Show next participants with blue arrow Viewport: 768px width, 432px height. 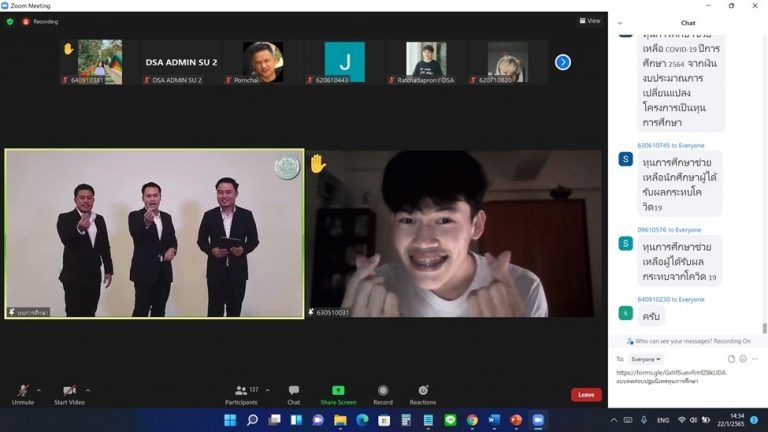point(563,62)
